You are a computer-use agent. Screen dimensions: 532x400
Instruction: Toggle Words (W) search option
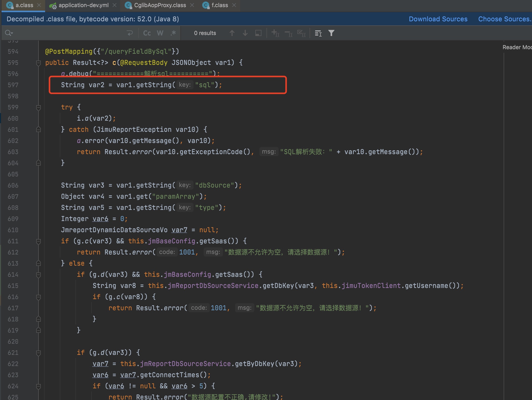point(160,33)
